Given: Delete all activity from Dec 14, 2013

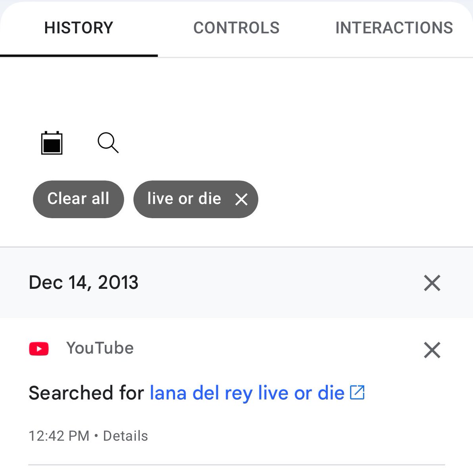Looking at the screenshot, I should (x=432, y=283).
